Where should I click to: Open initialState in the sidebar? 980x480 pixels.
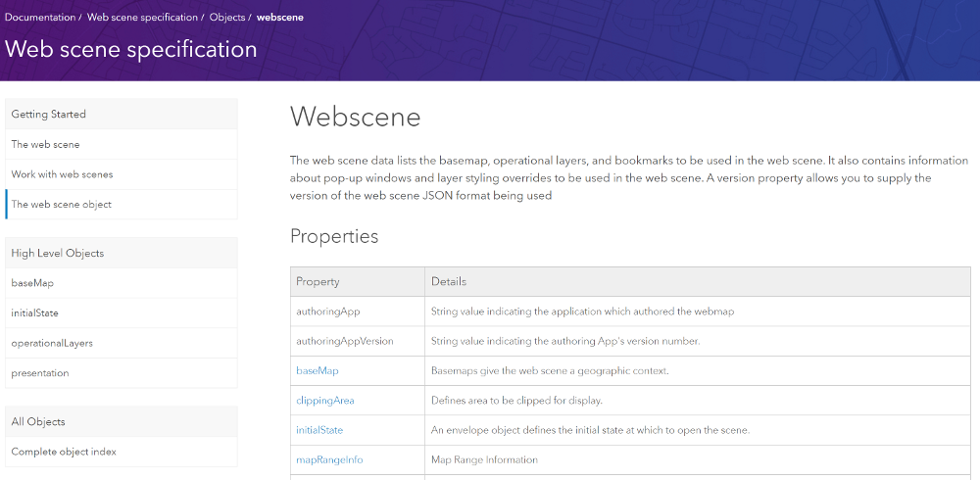[x=35, y=313]
